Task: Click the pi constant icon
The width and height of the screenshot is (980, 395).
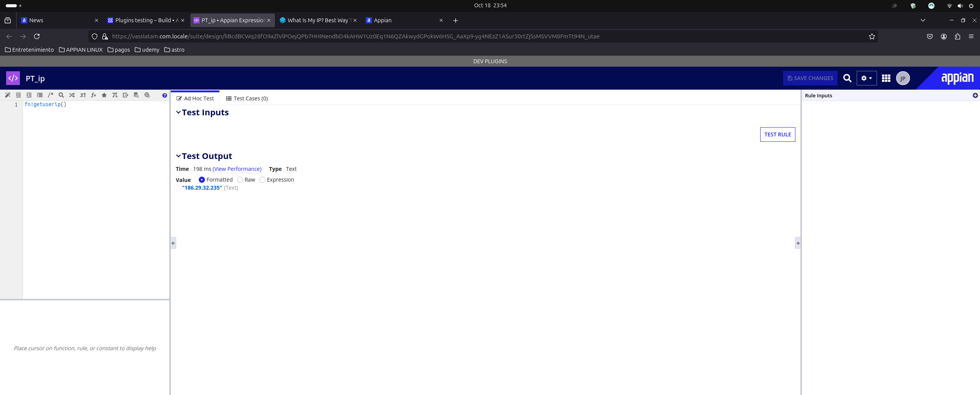Action: 115,95
